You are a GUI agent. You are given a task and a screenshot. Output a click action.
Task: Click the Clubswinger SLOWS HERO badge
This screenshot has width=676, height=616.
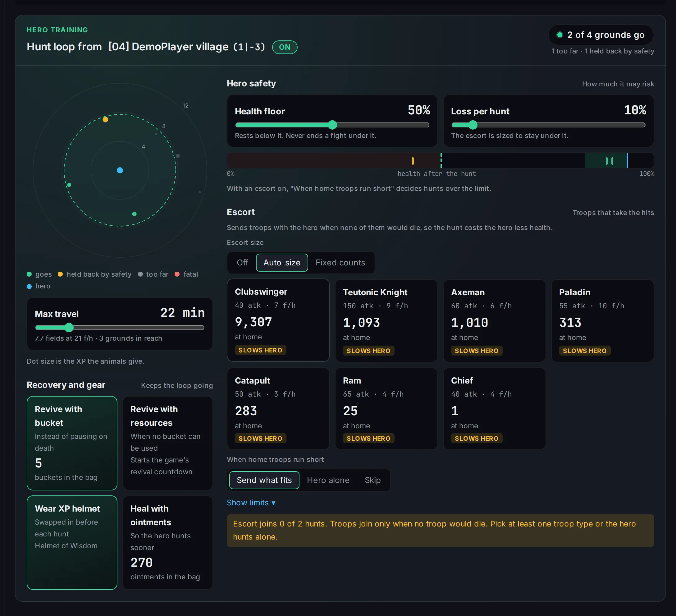click(x=260, y=350)
